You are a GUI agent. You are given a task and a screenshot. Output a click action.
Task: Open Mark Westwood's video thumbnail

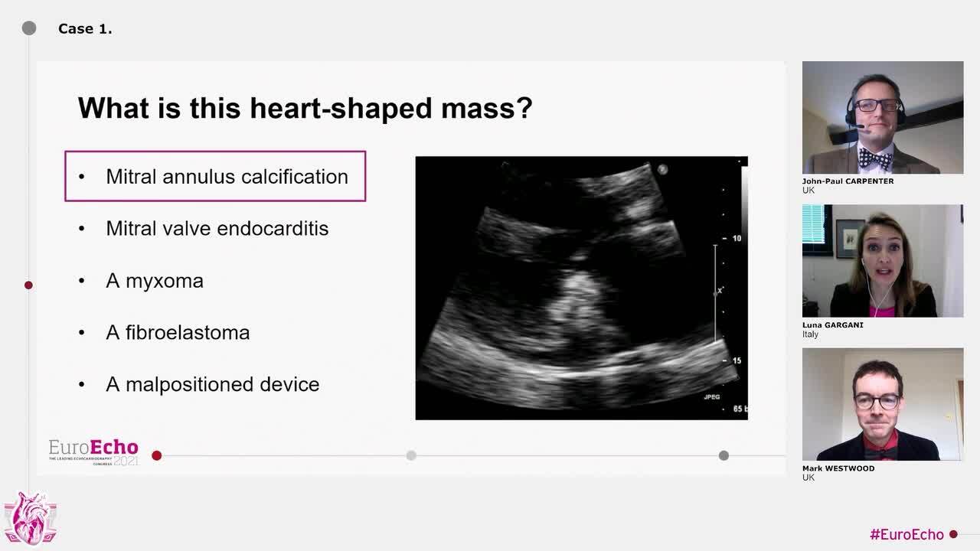tap(882, 404)
